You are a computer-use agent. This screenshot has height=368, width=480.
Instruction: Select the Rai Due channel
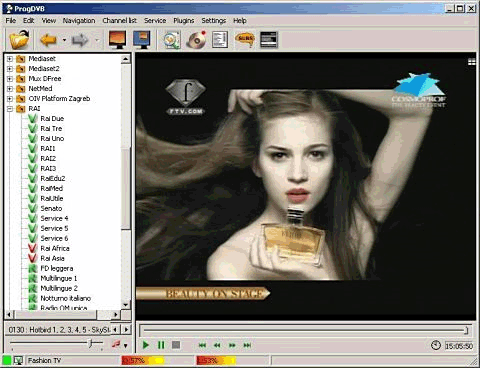[x=52, y=119]
